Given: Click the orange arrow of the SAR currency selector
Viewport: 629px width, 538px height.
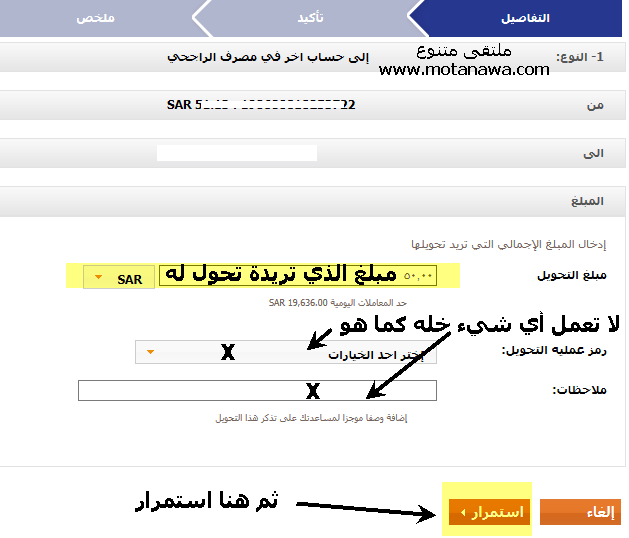Looking at the screenshot, I should 99,279.
